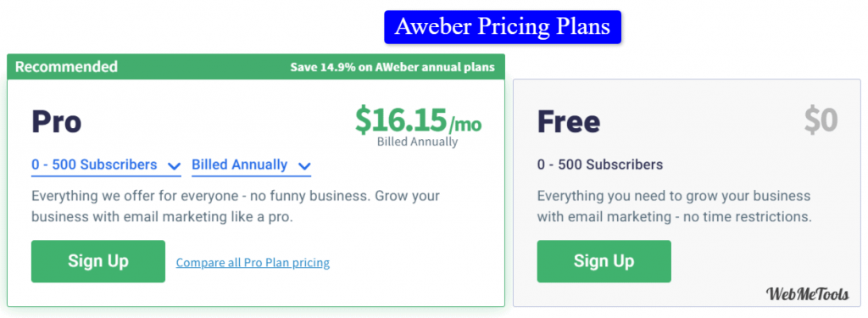868x318 pixels.
Task: Click the /mo suffix of the Pro price
Action: click(x=465, y=125)
